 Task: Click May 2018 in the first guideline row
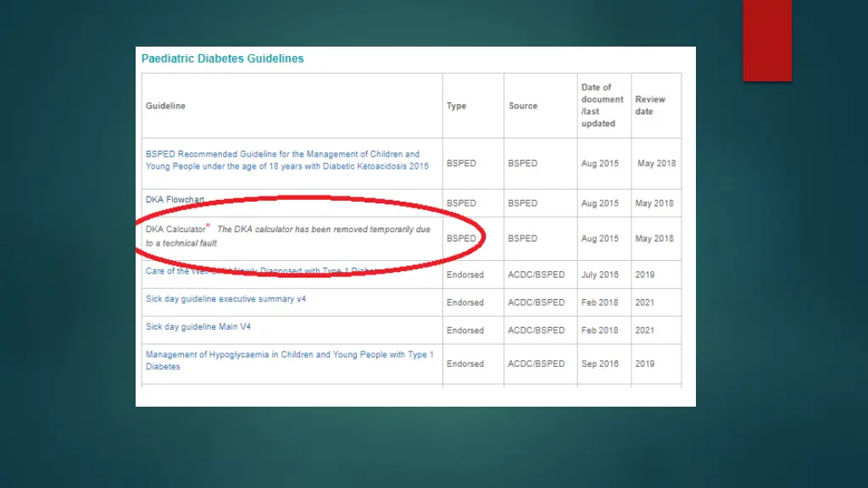pyautogui.click(x=657, y=164)
